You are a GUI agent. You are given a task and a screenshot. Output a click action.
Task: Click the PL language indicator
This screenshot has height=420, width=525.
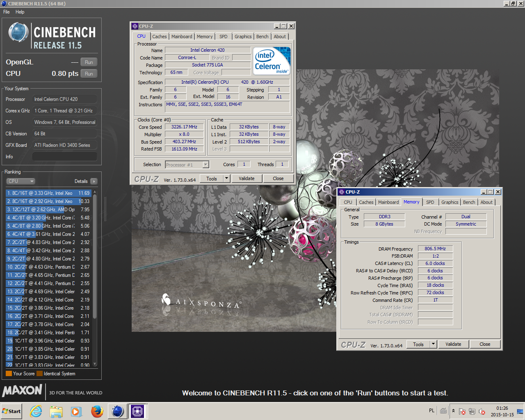pos(431,411)
